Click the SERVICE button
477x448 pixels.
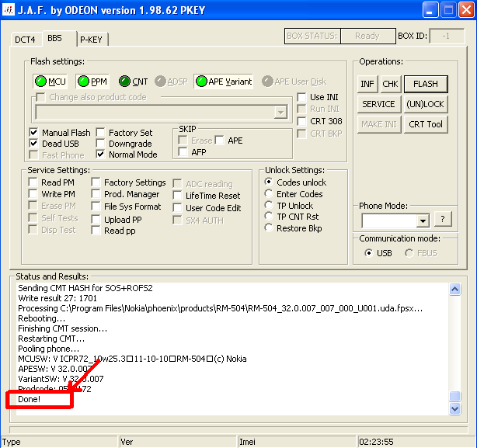(x=379, y=104)
